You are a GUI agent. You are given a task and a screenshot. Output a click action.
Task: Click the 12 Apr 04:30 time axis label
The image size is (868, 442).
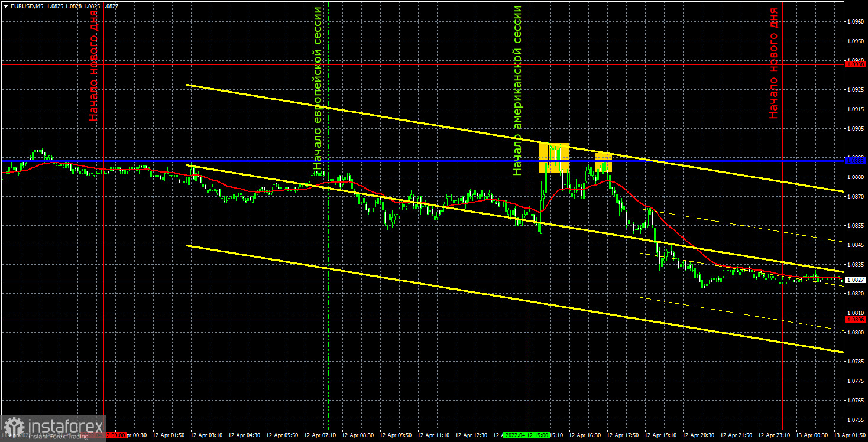[244, 435]
